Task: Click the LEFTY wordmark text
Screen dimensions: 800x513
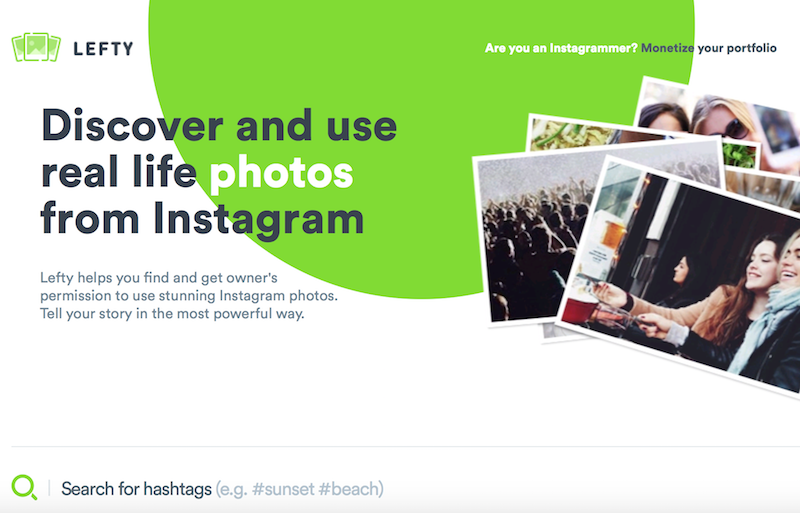Action: [103, 48]
